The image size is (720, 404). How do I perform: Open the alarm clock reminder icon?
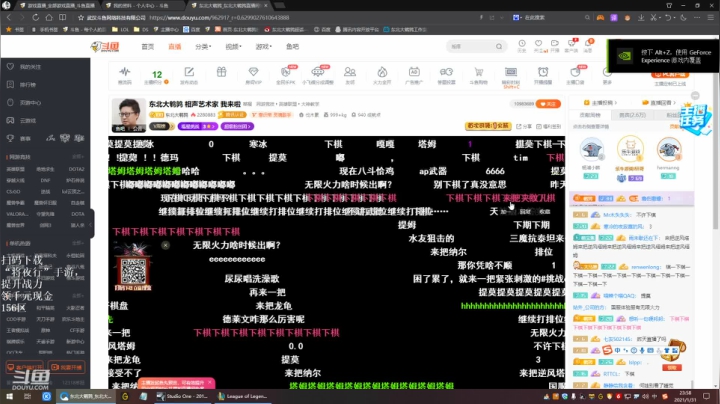click(x=543, y=75)
